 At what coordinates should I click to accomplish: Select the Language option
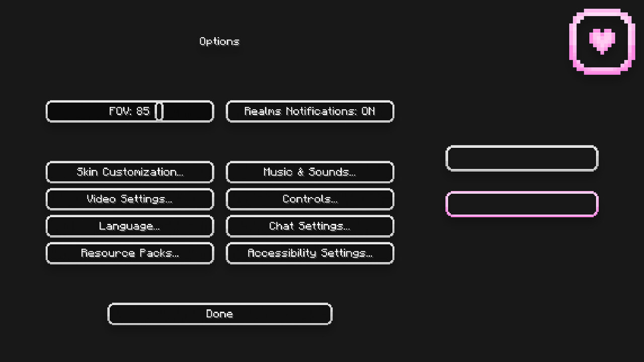[130, 226]
